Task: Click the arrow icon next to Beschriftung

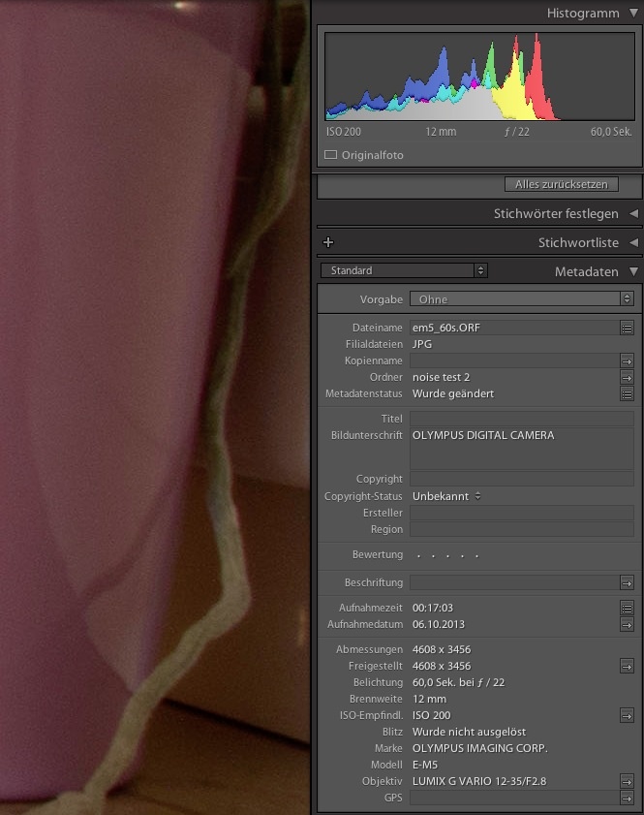Action: point(627,583)
